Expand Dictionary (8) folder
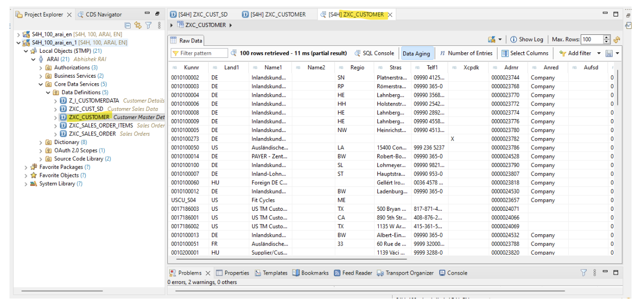 41,142
